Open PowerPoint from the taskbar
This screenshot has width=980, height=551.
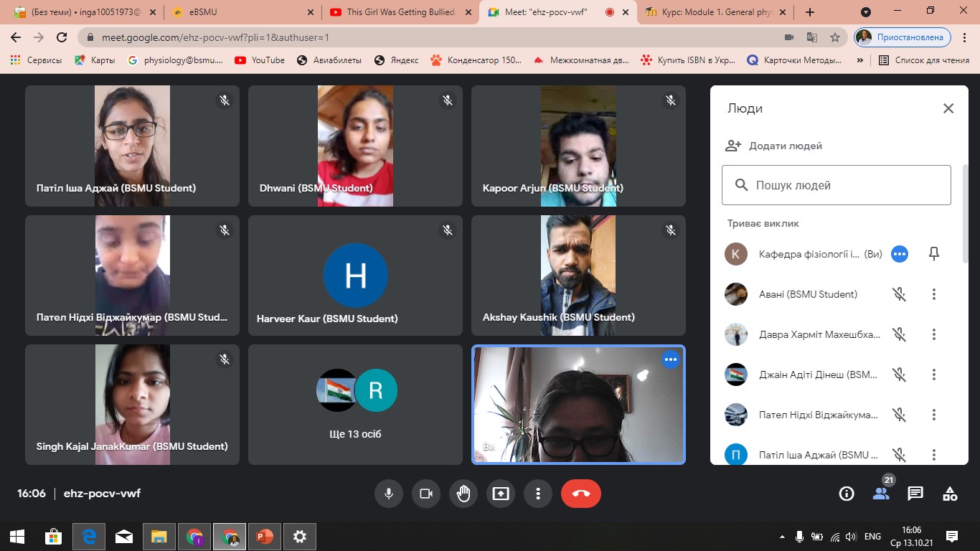tap(265, 537)
